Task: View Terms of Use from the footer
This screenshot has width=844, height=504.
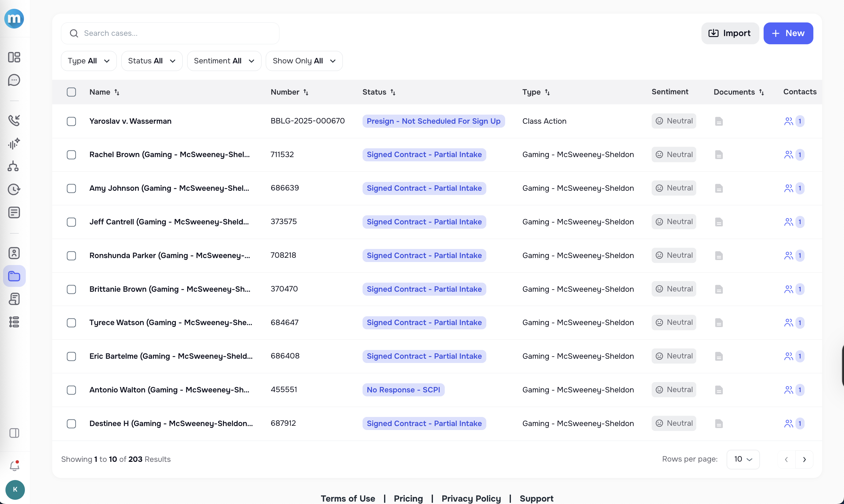Action: (x=348, y=498)
